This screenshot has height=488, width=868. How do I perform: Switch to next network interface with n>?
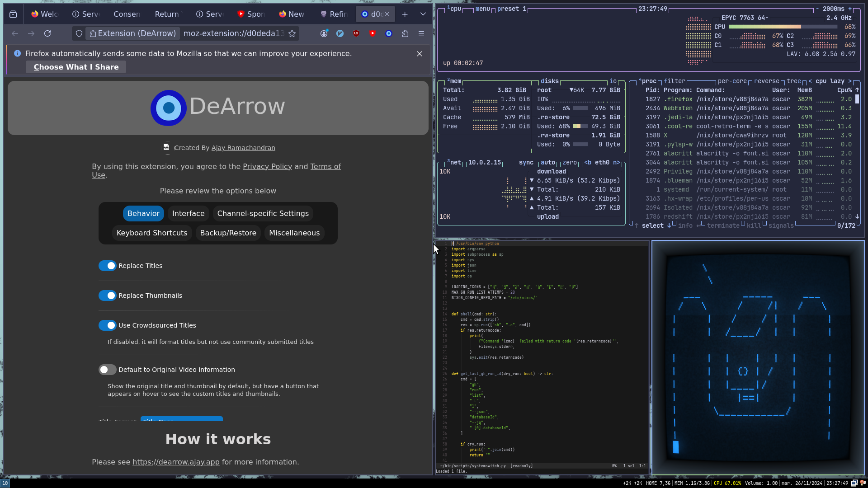(x=617, y=163)
